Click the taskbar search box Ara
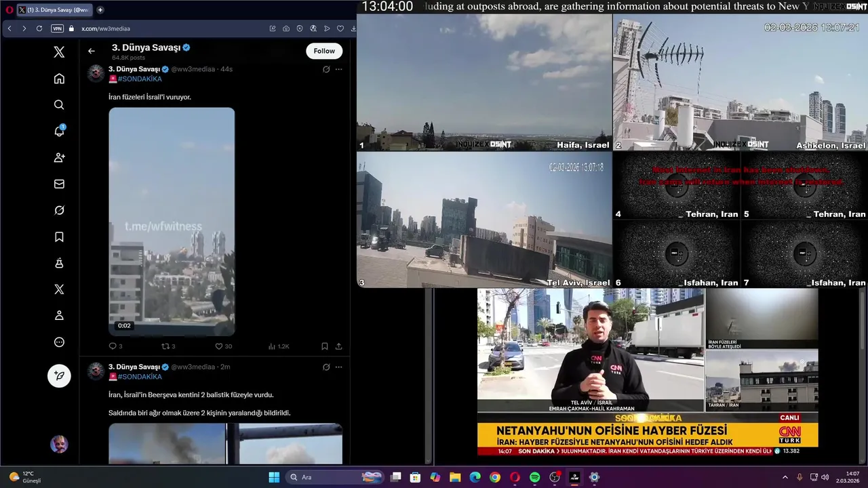Screen dimensions: 868x488 click(x=336, y=477)
